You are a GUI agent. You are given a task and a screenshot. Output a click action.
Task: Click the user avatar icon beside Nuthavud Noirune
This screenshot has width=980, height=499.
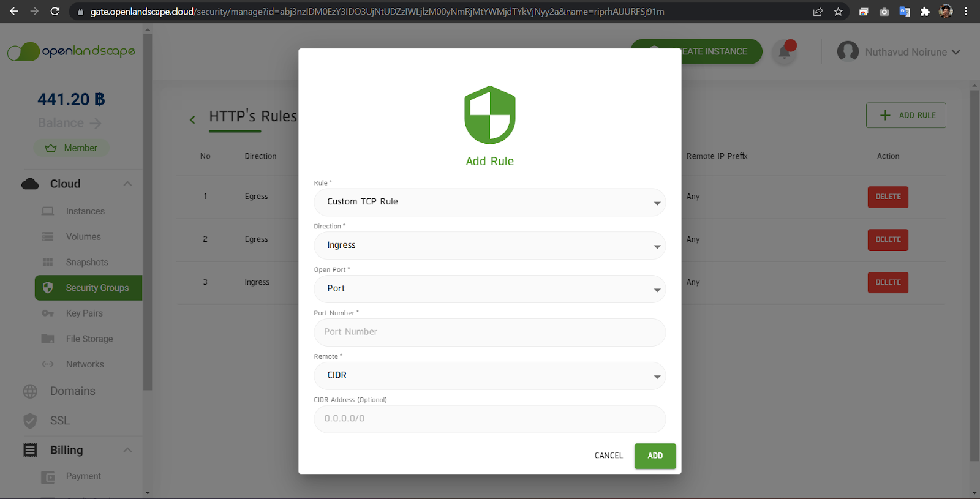pos(848,52)
